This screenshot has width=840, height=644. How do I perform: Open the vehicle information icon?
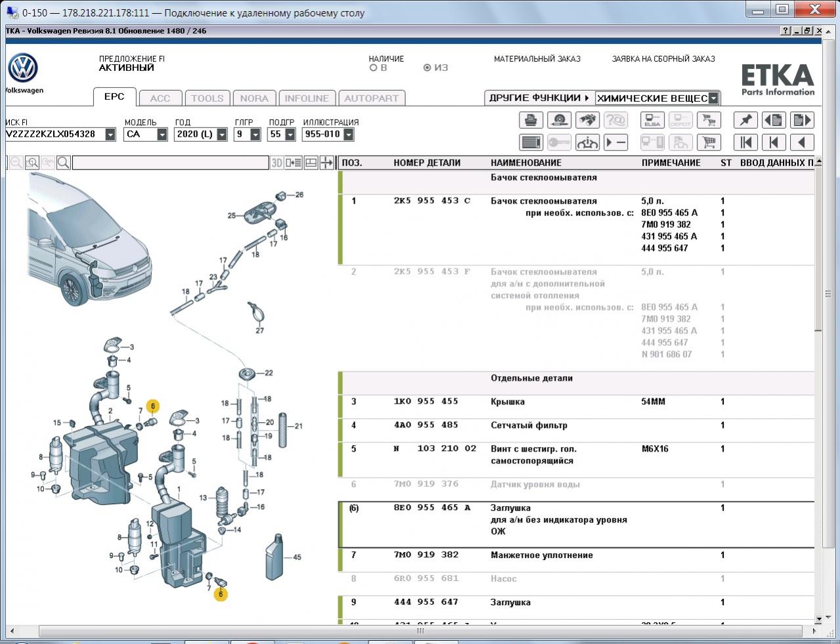pyautogui.click(x=587, y=142)
